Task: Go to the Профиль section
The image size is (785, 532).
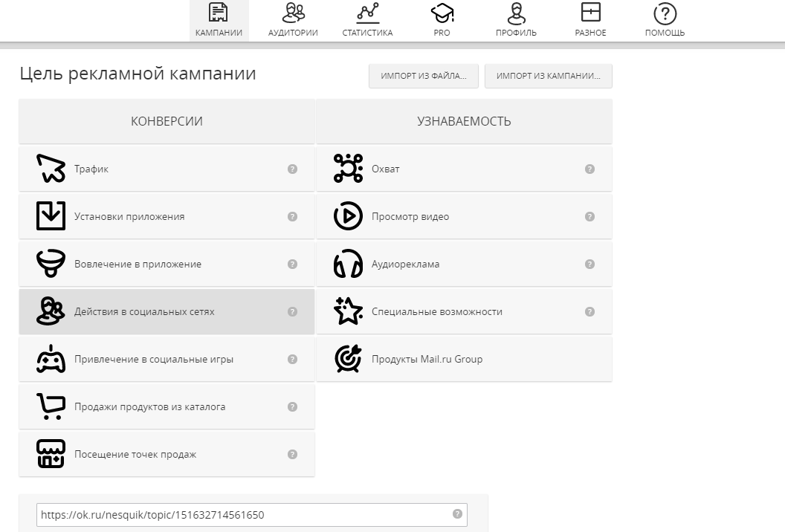Action: (516, 20)
